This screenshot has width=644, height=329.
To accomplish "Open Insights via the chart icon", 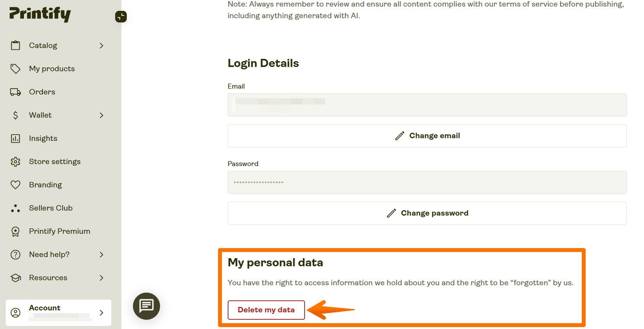I will click(x=15, y=138).
